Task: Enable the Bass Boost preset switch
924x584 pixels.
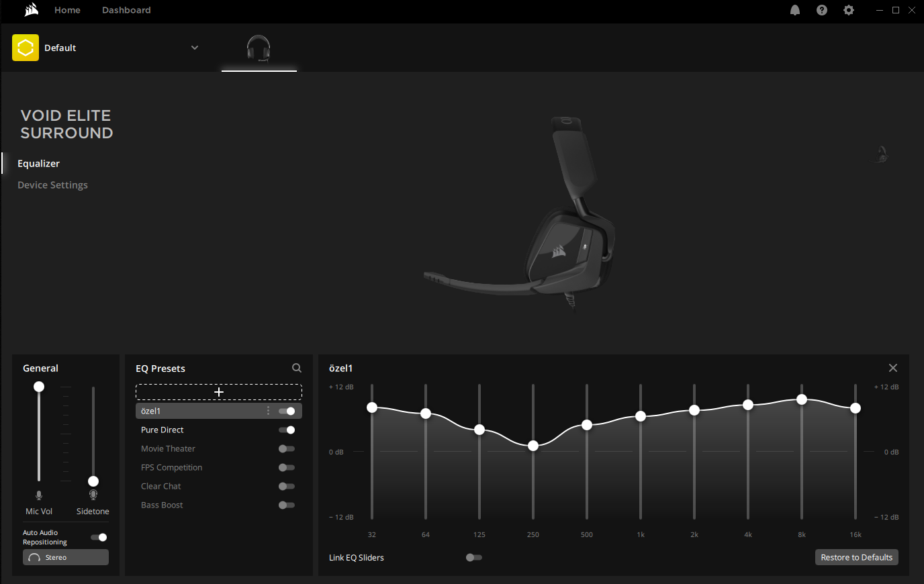Action: point(287,505)
